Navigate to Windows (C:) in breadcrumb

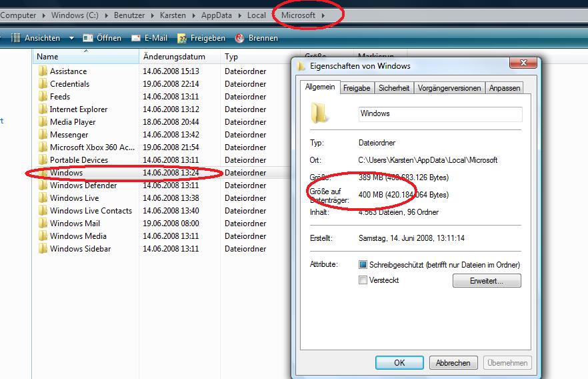(x=75, y=15)
